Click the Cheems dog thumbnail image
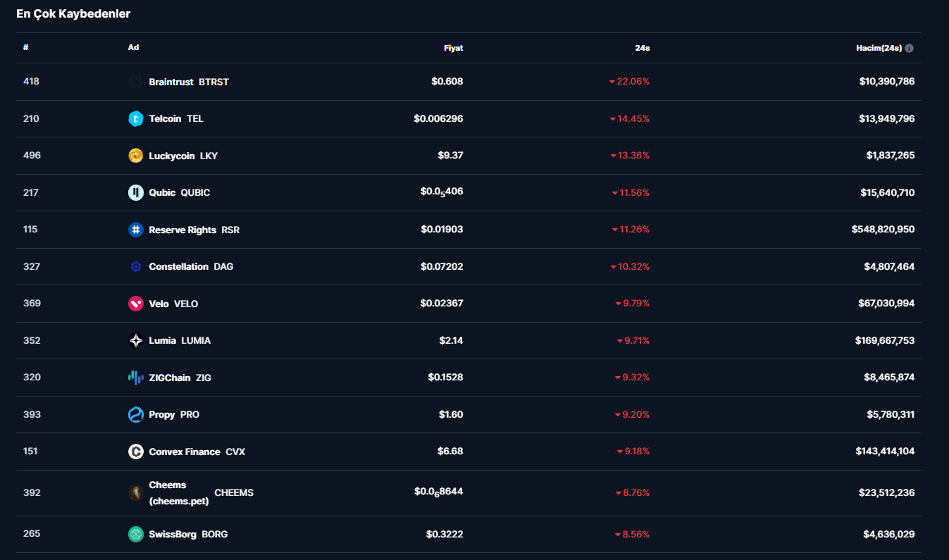This screenshot has width=949, height=560. 136,493
